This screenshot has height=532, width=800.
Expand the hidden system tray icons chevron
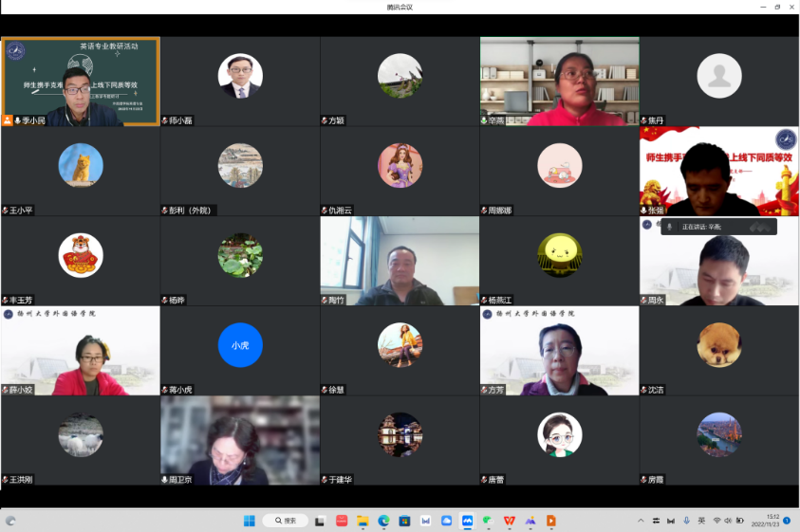coord(642,521)
